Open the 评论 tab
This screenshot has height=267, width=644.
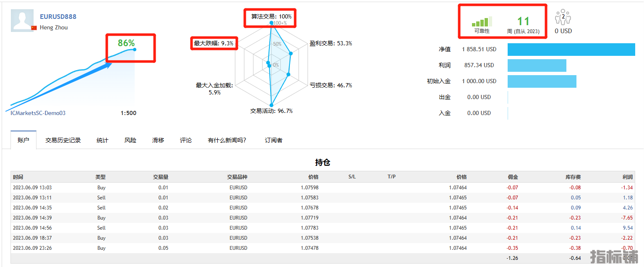tap(186, 140)
